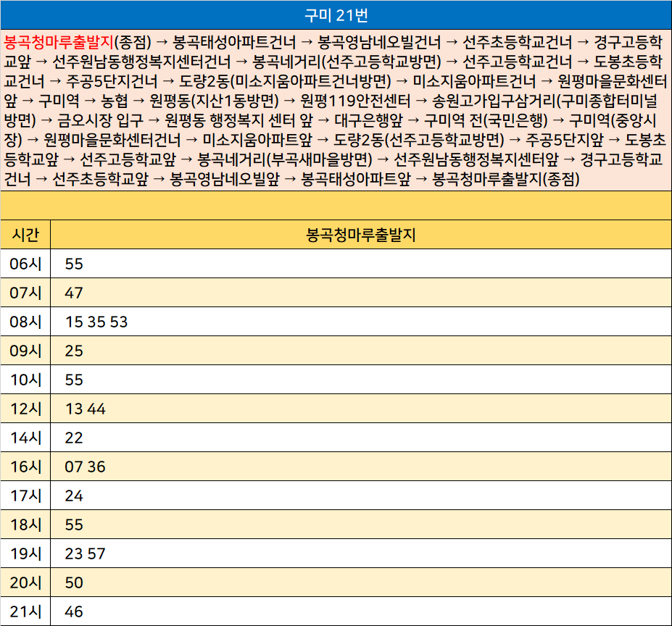Select the '농협' stop in the route
Viewport: 672px width, 626px height.
click(x=114, y=101)
